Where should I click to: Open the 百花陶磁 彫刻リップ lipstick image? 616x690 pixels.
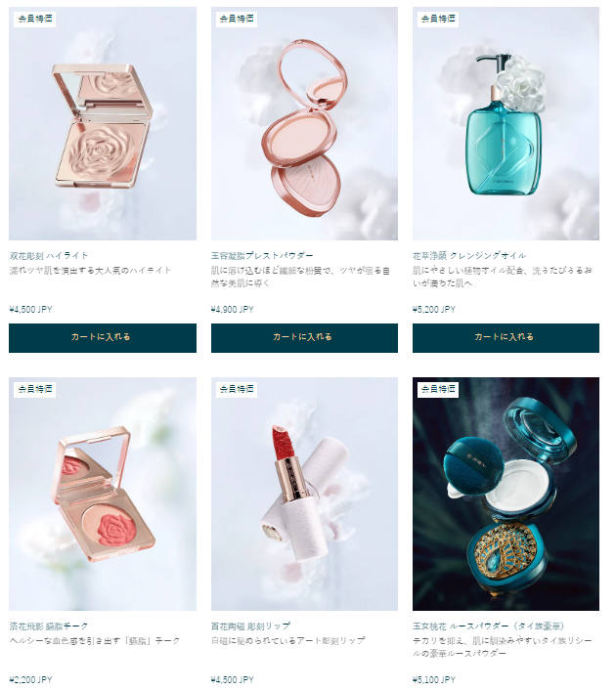point(304,494)
